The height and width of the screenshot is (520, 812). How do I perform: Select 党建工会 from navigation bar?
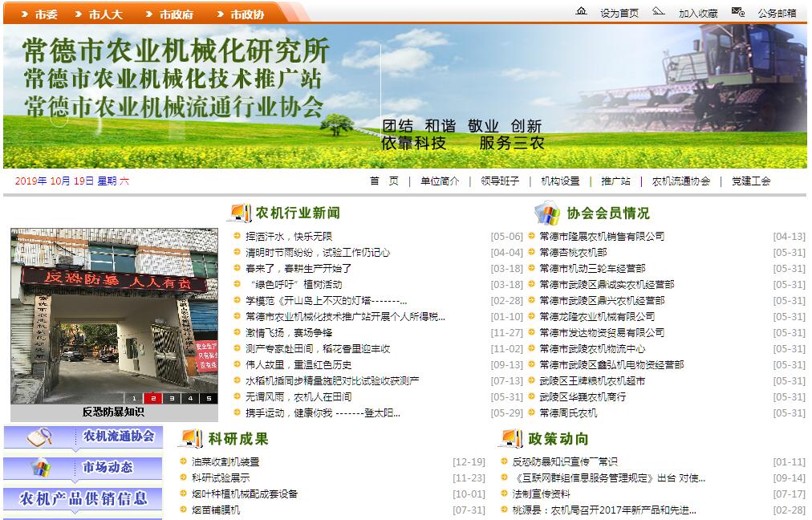click(750, 181)
